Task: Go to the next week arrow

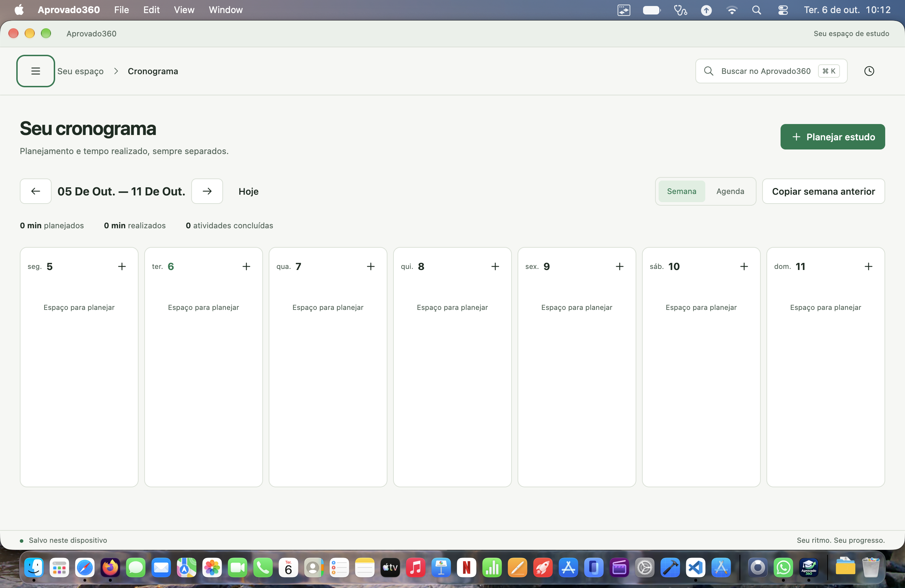Action: (x=207, y=191)
